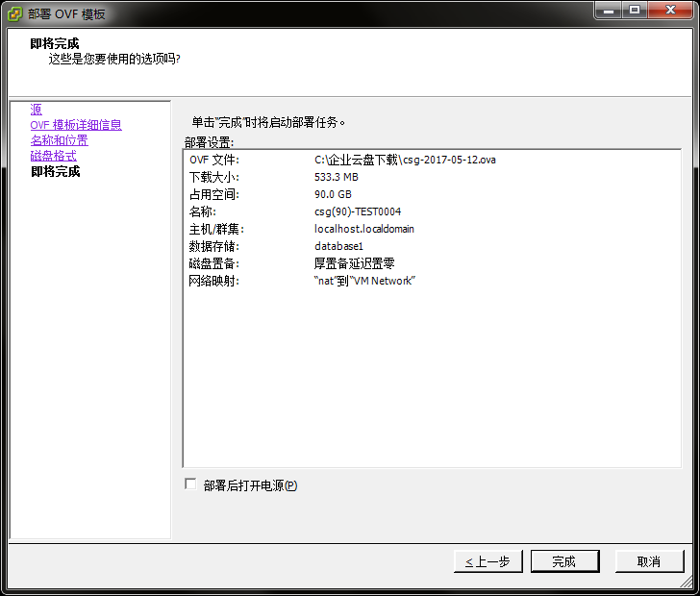Close the 部署 OVF 模板 dialog
This screenshot has height=596, width=700.
tap(670, 10)
